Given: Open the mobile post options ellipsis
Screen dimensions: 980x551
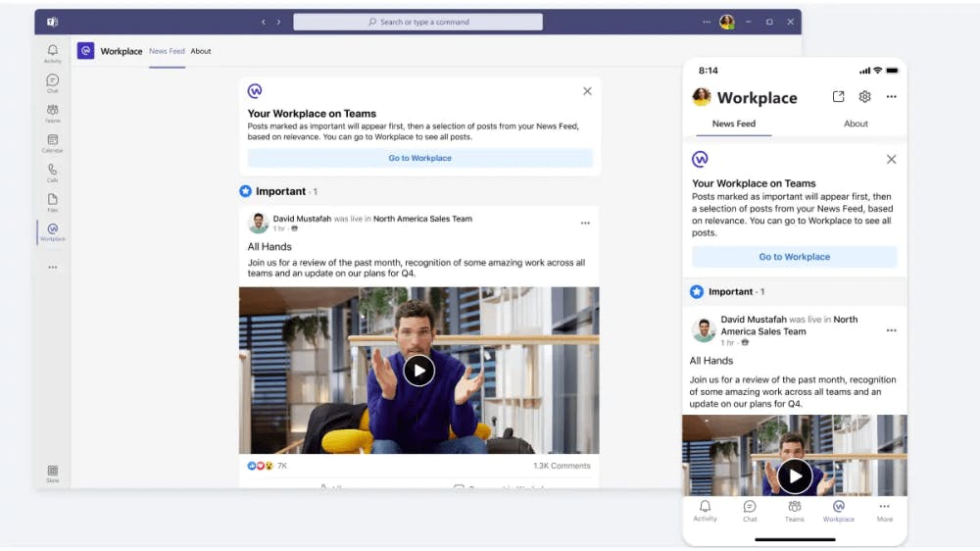Looking at the screenshot, I should tap(891, 330).
